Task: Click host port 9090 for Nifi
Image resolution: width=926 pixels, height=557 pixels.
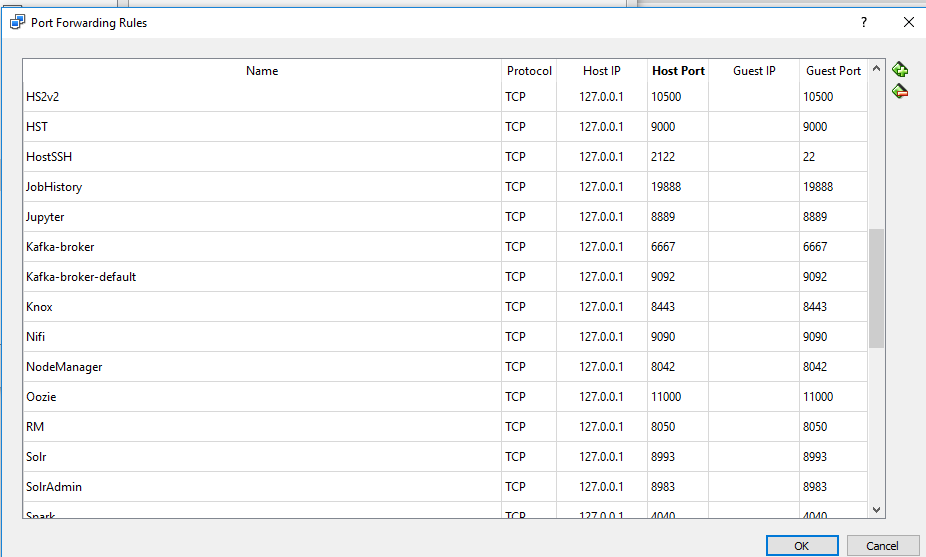Action: (663, 337)
